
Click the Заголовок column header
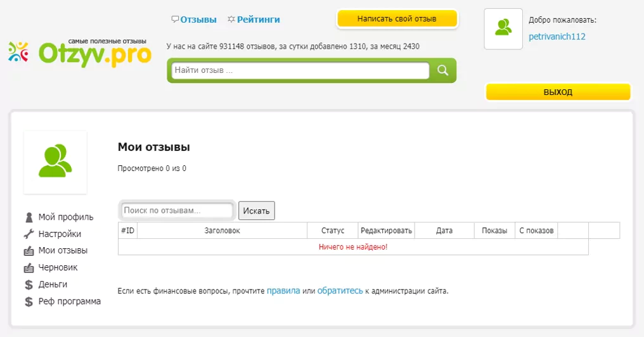pyautogui.click(x=222, y=231)
